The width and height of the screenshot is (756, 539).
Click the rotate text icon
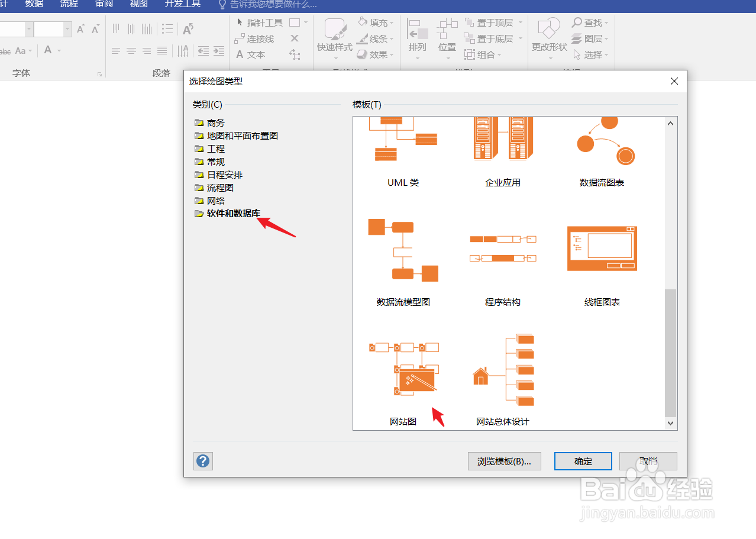coord(188,28)
